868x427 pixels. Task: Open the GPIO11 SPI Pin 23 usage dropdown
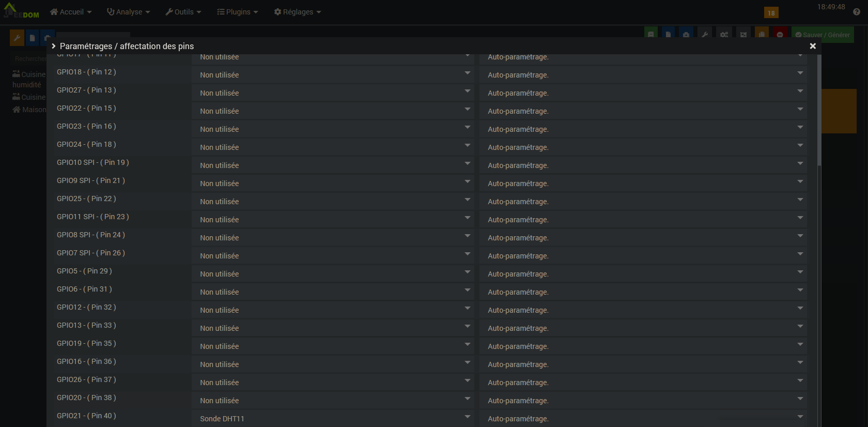[x=333, y=220]
